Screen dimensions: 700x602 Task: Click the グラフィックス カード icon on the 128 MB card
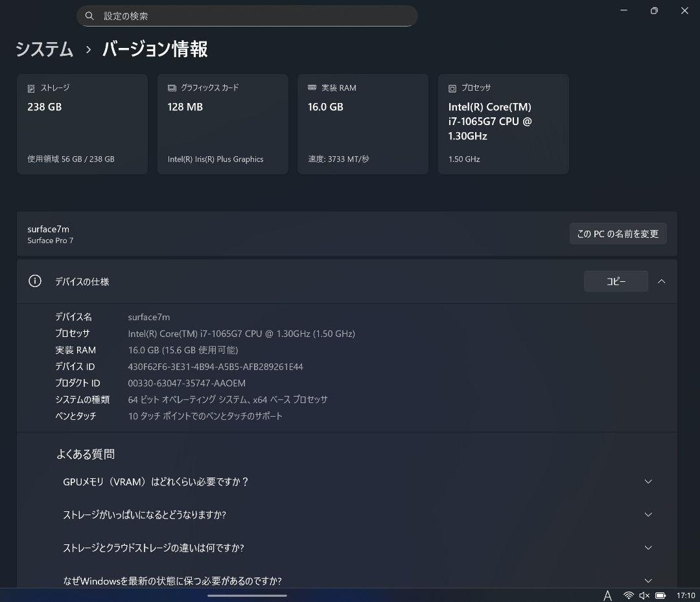click(171, 87)
